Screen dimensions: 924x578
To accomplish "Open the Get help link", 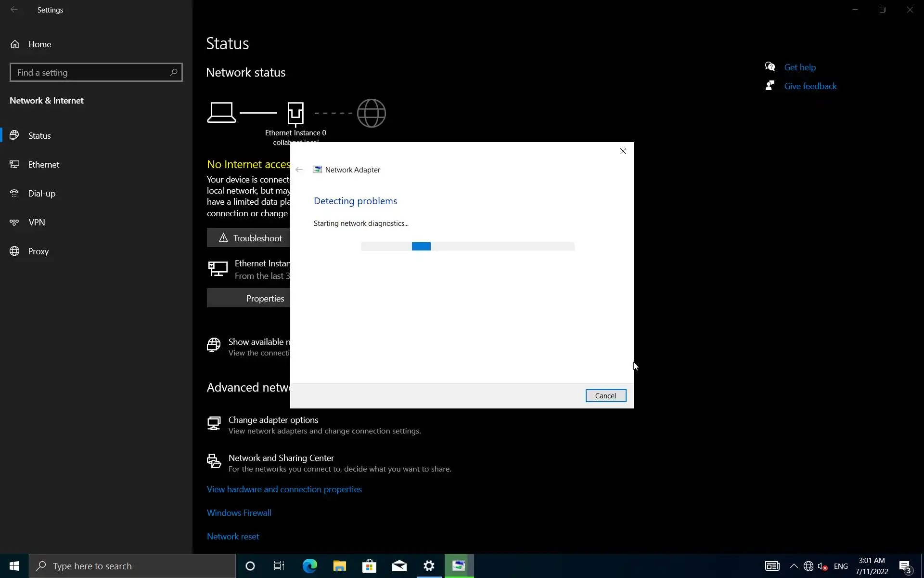I will (x=799, y=67).
